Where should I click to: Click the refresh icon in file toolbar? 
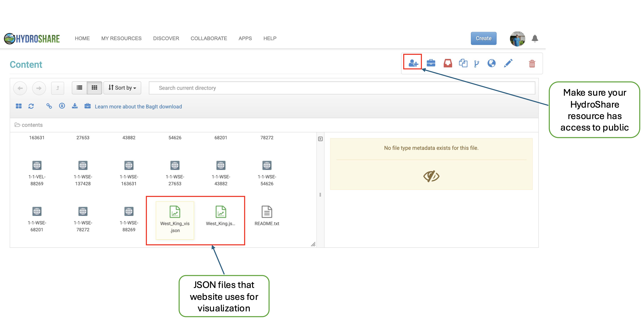point(31,106)
